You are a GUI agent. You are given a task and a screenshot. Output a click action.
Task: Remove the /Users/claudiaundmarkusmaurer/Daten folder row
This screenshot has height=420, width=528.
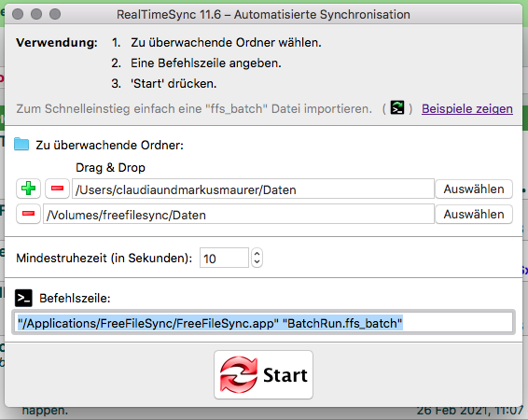(57, 189)
